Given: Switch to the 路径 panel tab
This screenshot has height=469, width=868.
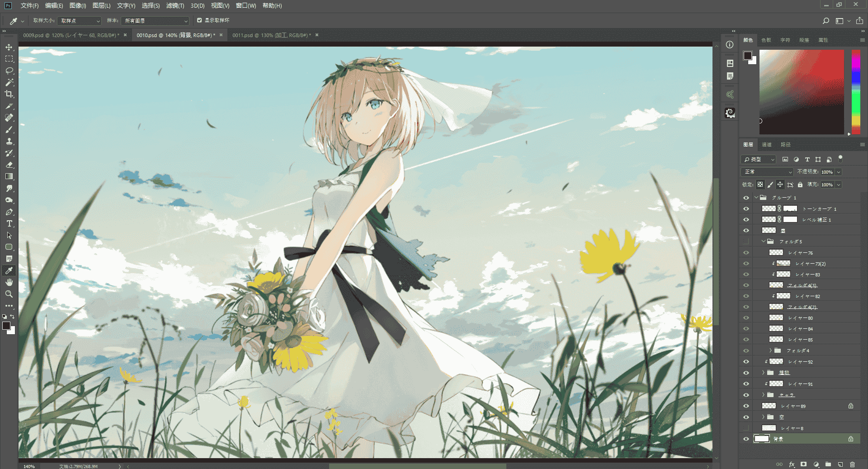Looking at the screenshot, I should 786,145.
